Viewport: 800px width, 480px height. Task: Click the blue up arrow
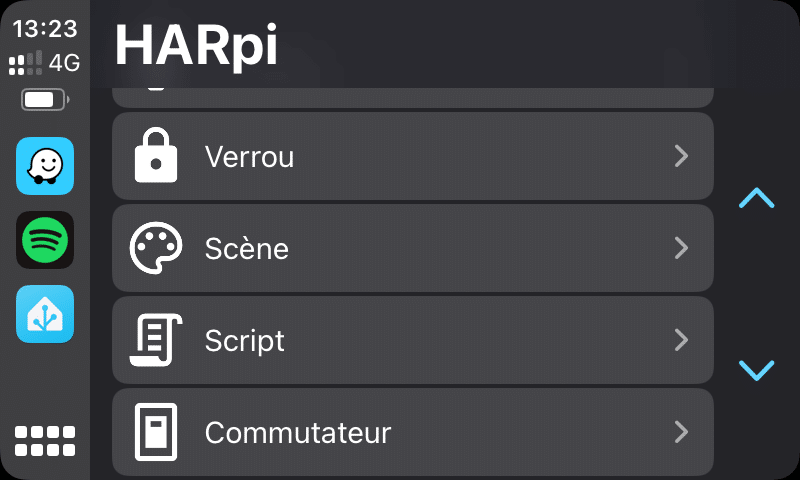pyautogui.click(x=757, y=198)
